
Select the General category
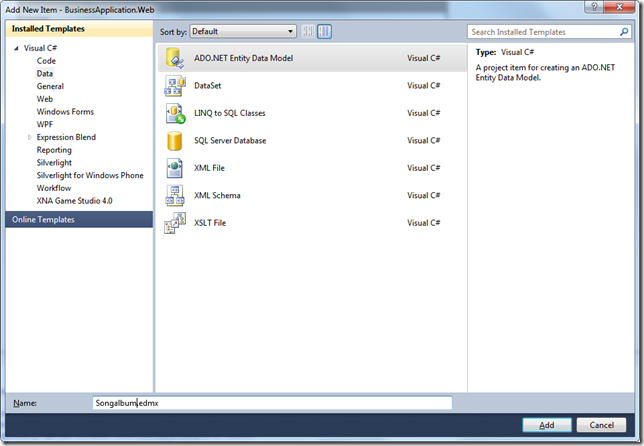point(50,86)
